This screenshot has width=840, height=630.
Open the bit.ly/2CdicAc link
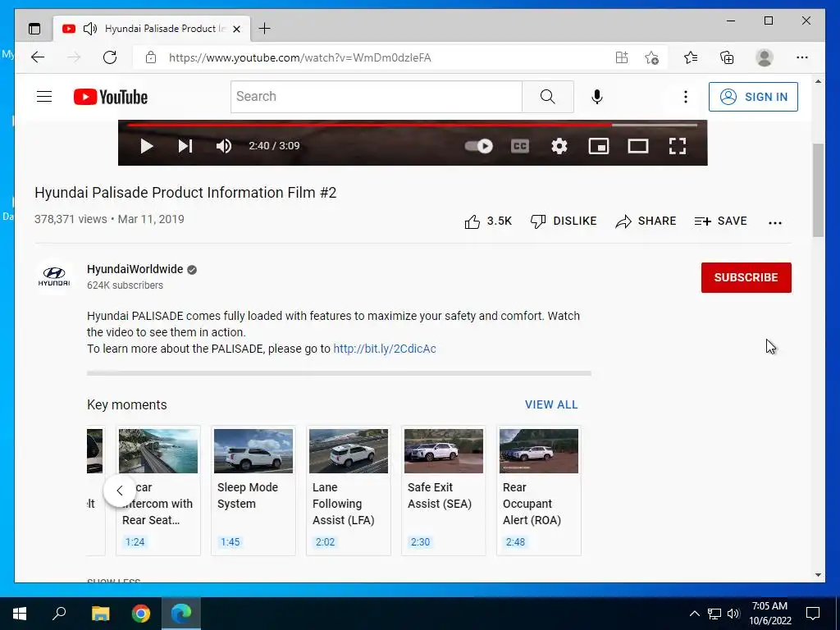tap(385, 349)
